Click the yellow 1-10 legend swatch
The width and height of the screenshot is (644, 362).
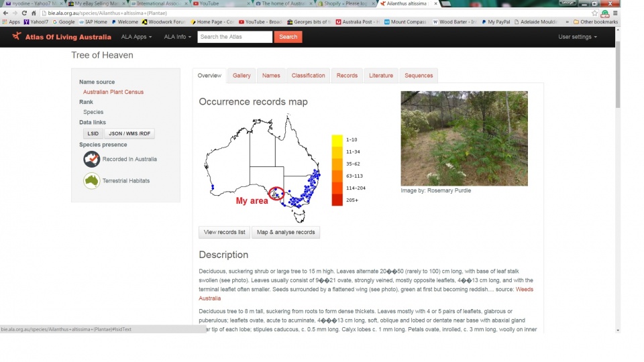click(x=337, y=139)
